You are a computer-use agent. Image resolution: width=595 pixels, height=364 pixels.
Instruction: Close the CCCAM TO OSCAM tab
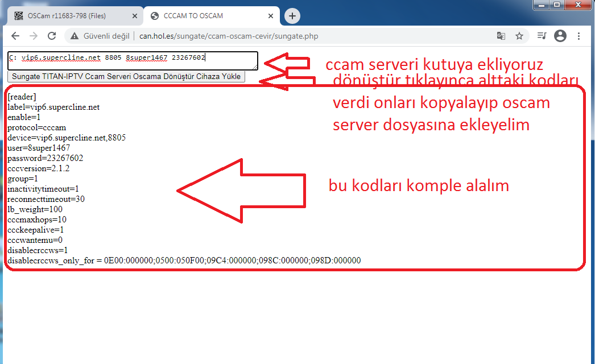point(271,16)
